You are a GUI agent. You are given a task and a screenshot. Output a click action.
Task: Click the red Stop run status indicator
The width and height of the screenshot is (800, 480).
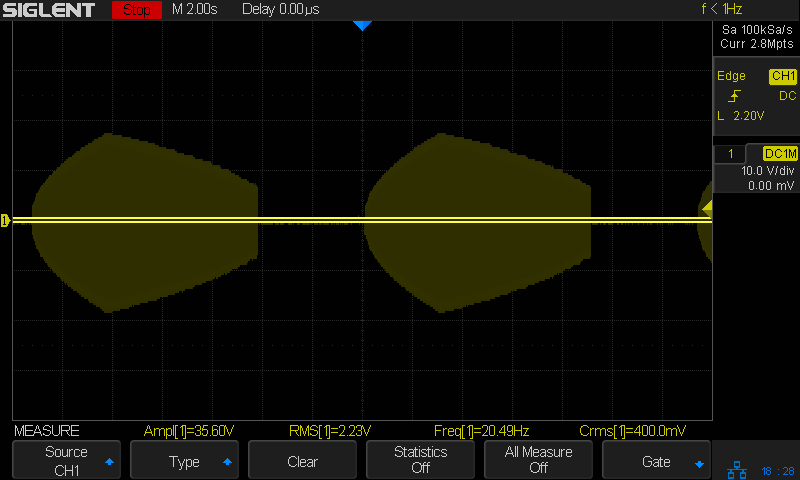click(x=136, y=10)
